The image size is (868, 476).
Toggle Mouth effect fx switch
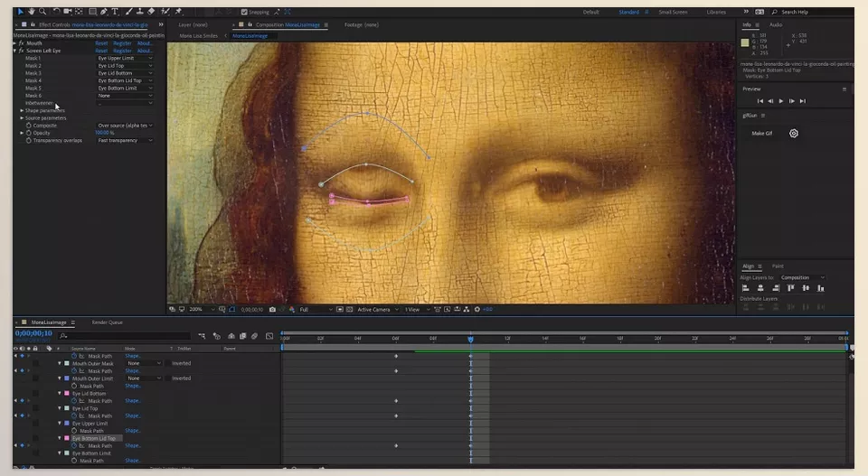click(21, 43)
